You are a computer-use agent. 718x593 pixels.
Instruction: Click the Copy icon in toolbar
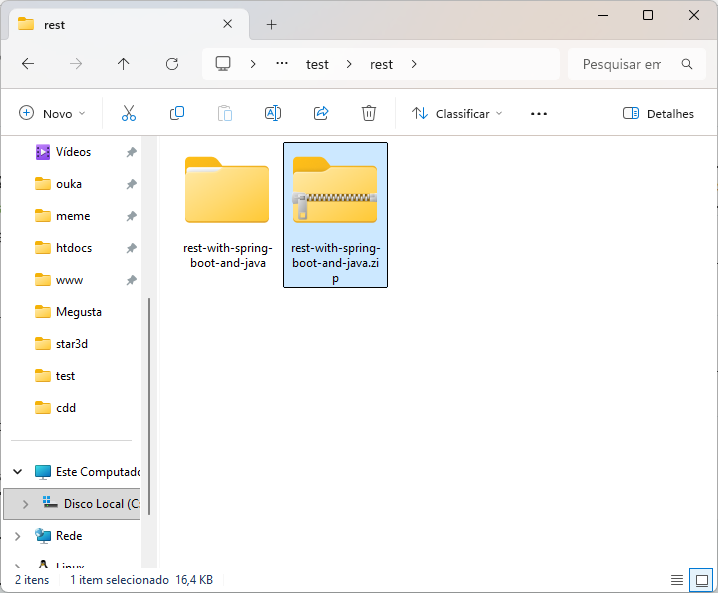click(177, 114)
